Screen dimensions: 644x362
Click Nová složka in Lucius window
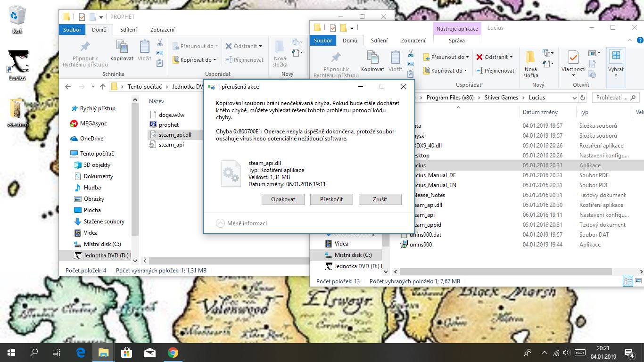point(530,65)
